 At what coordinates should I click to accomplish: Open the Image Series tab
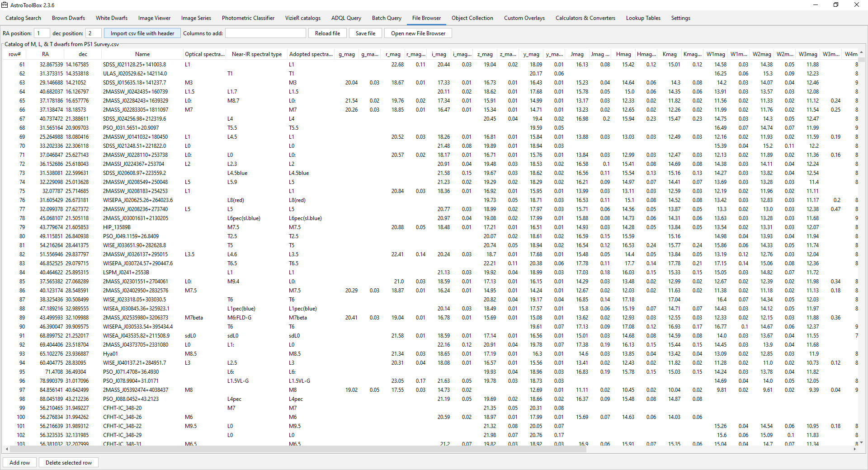(196, 18)
